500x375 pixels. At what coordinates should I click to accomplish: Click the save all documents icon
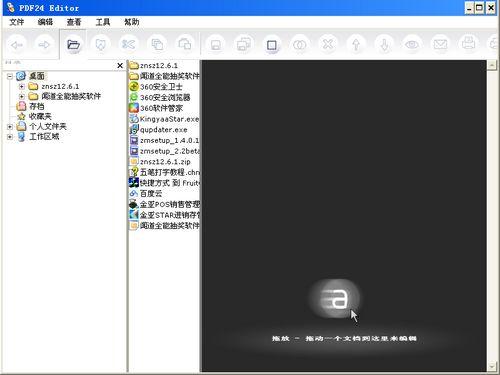244,45
